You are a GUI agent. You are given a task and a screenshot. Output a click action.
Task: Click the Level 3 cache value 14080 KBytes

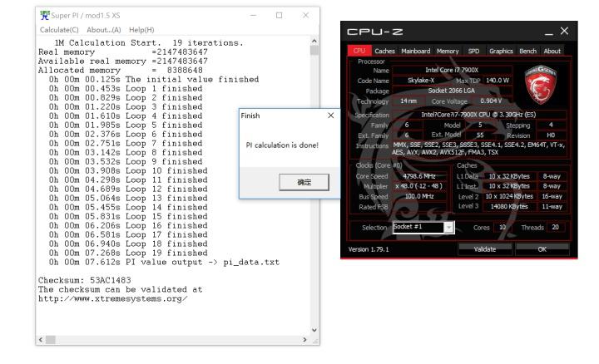pyautogui.click(x=509, y=206)
